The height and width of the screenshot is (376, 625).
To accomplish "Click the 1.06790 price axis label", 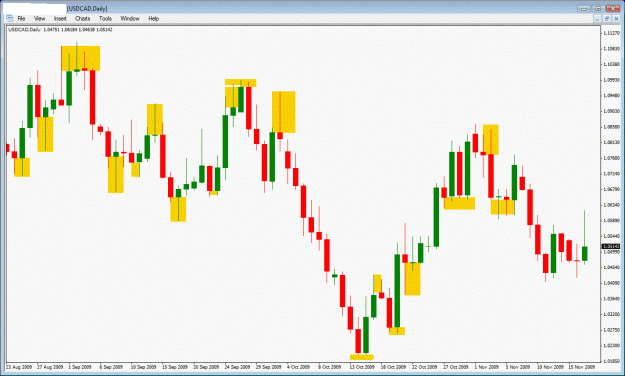I will pyautogui.click(x=612, y=189).
